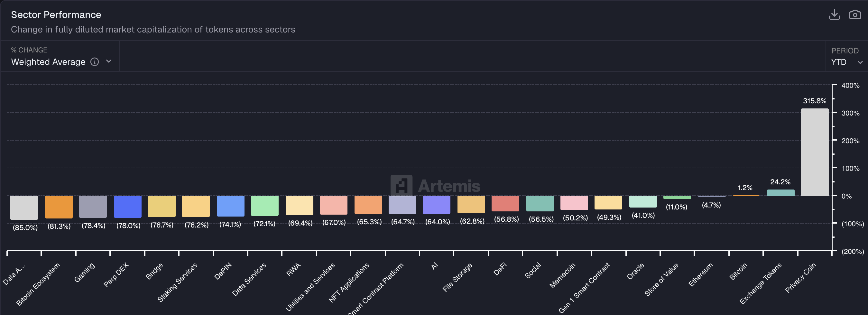Click the chart snapshot camera icon

(x=855, y=14)
